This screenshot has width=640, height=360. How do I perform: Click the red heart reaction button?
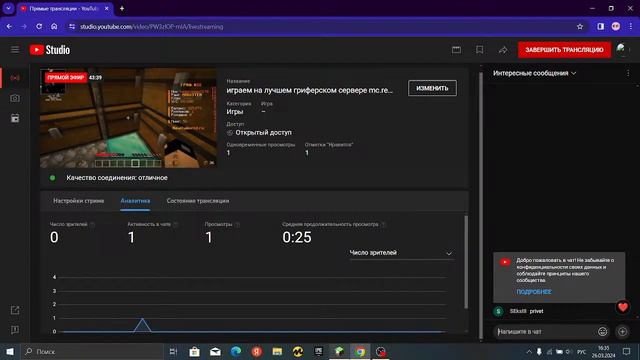coord(622,307)
